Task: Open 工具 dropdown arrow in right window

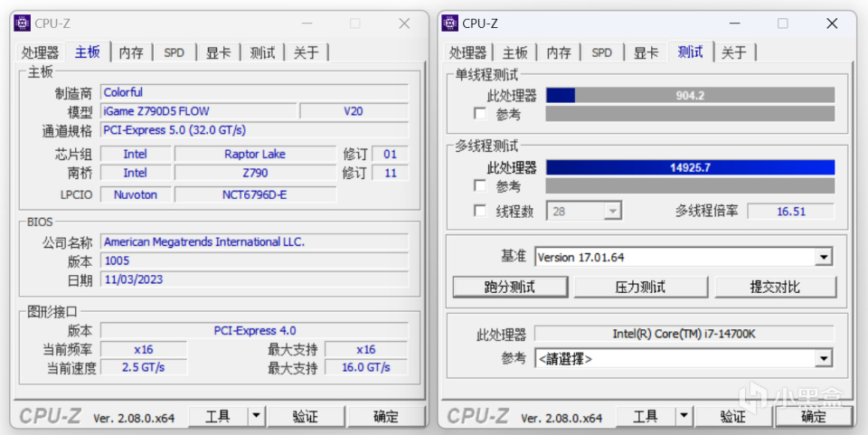Action: pos(684,416)
